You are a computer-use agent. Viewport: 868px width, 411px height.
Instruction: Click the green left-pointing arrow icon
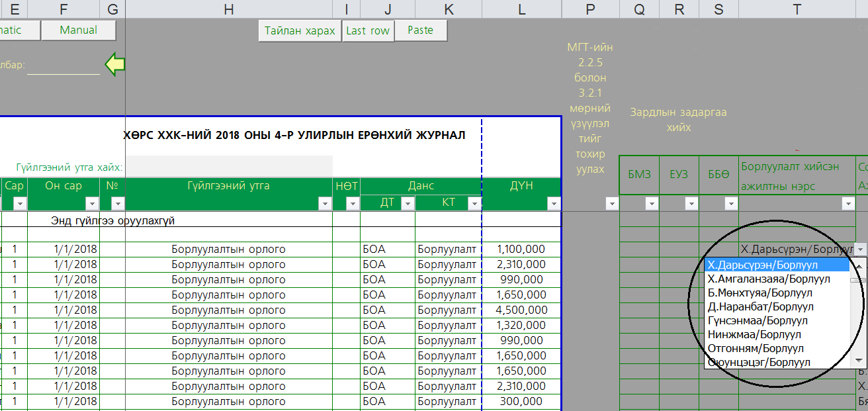115,64
